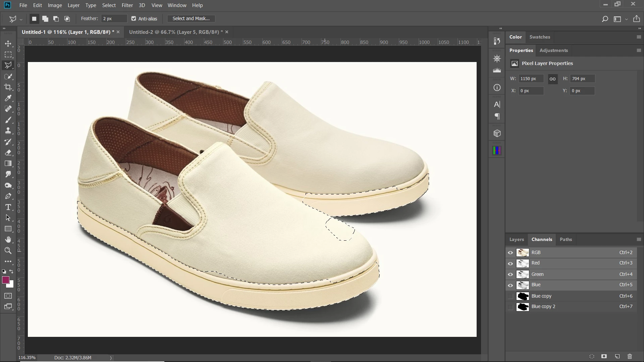Show the Blue copy channel
Image resolution: width=644 pixels, height=362 pixels.
coord(511,296)
